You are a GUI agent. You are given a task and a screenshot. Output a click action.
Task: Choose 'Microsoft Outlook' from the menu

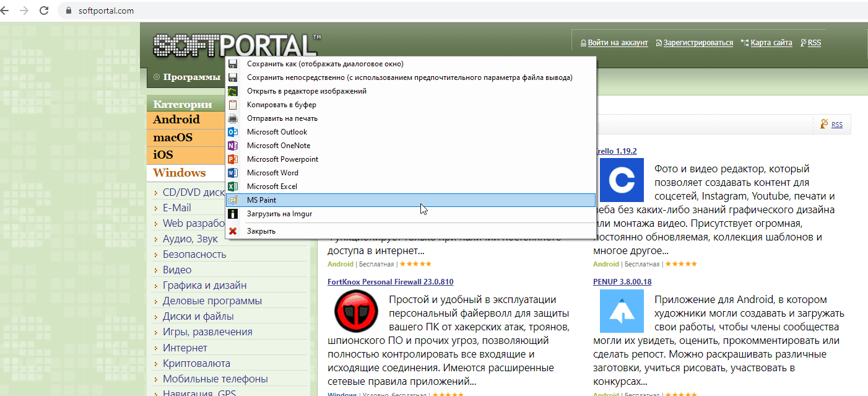pos(410,132)
